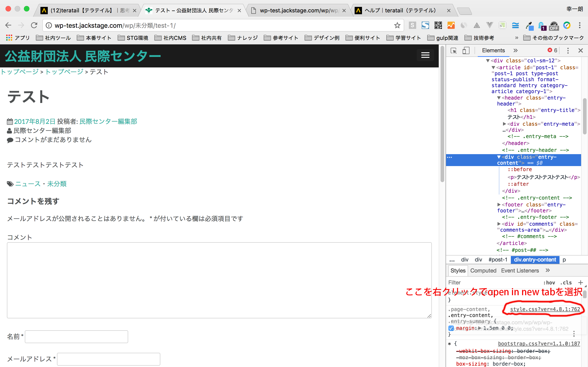588x367 pixels.
Task: Open the DevTools vertical three-dot menu
Action: (x=568, y=50)
